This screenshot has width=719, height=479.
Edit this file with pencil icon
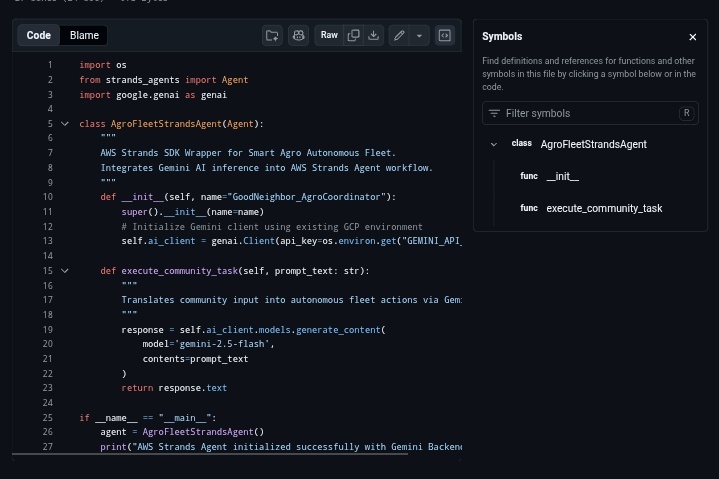click(x=399, y=35)
